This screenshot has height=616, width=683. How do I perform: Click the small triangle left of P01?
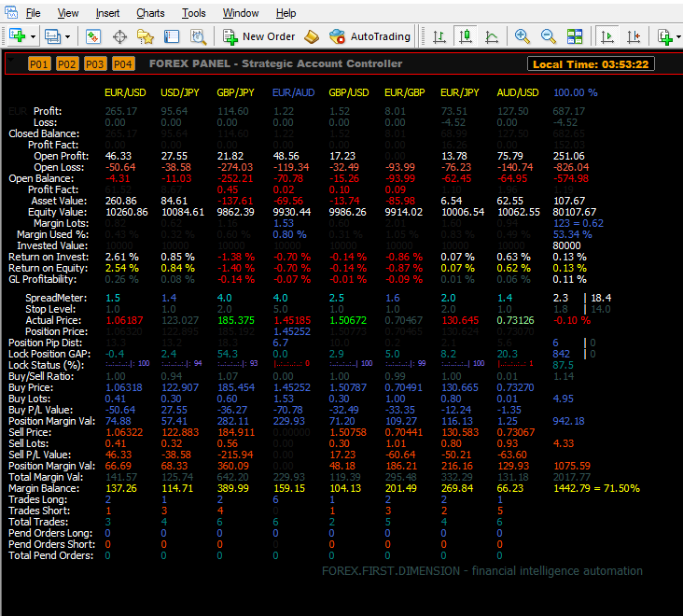11,60
